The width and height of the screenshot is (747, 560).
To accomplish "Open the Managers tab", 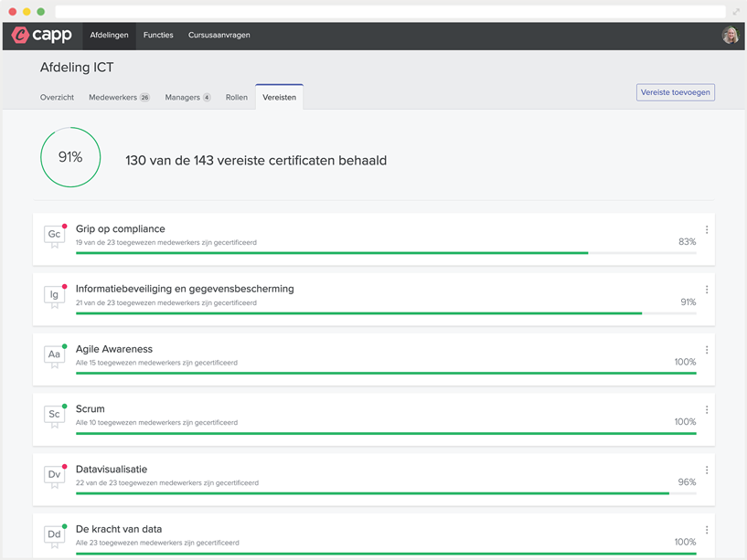I will click(187, 97).
